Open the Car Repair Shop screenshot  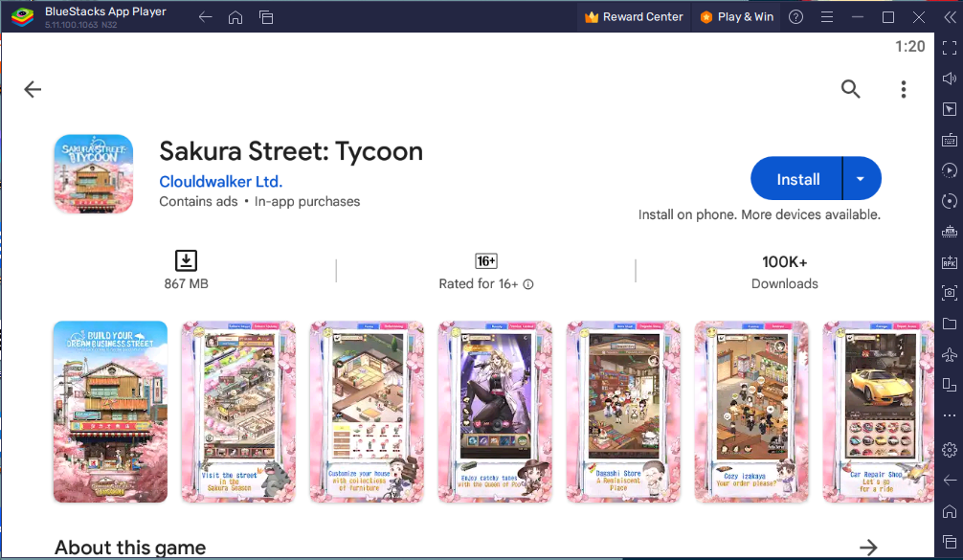(x=878, y=412)
